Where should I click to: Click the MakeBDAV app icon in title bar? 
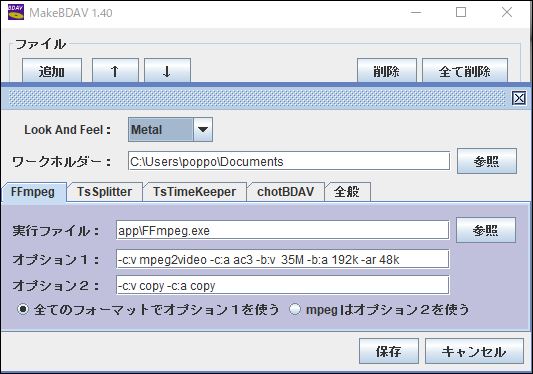(16, 12)
